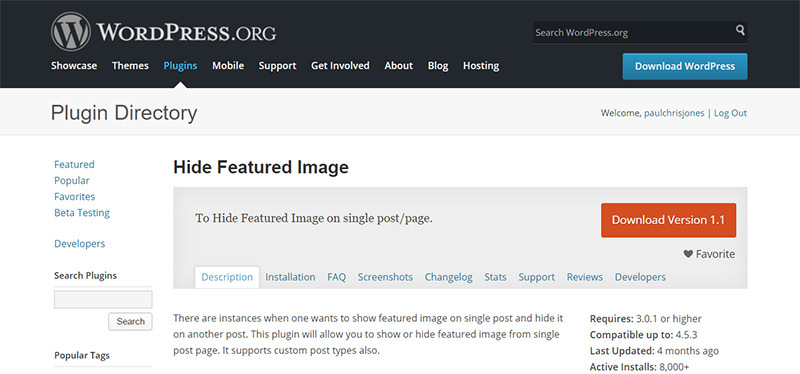Focus the Search Plugins input box
This screenshot has width=800, height=374.
tap(103, 300)
